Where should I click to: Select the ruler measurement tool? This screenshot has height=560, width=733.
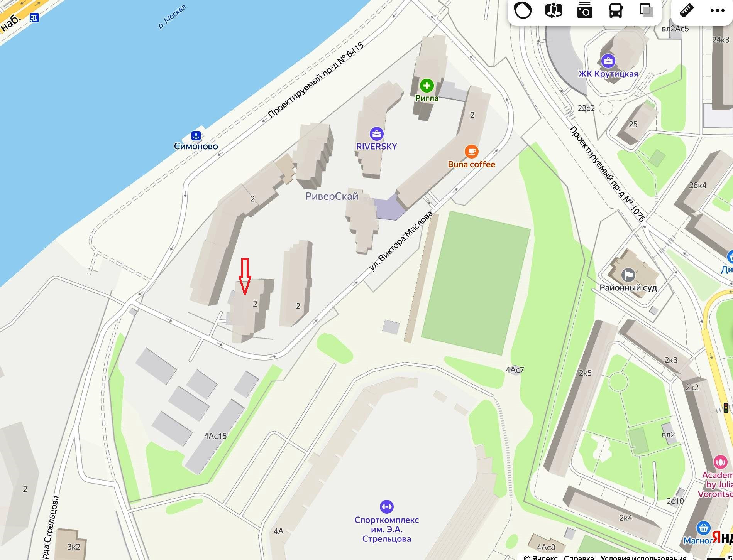point(687,10)
